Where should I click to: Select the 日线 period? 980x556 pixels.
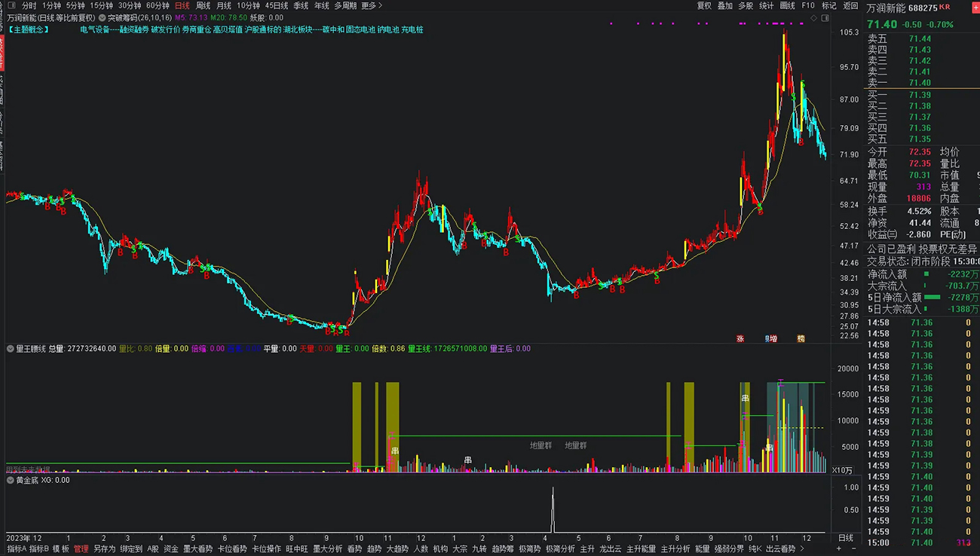point(182,5)
